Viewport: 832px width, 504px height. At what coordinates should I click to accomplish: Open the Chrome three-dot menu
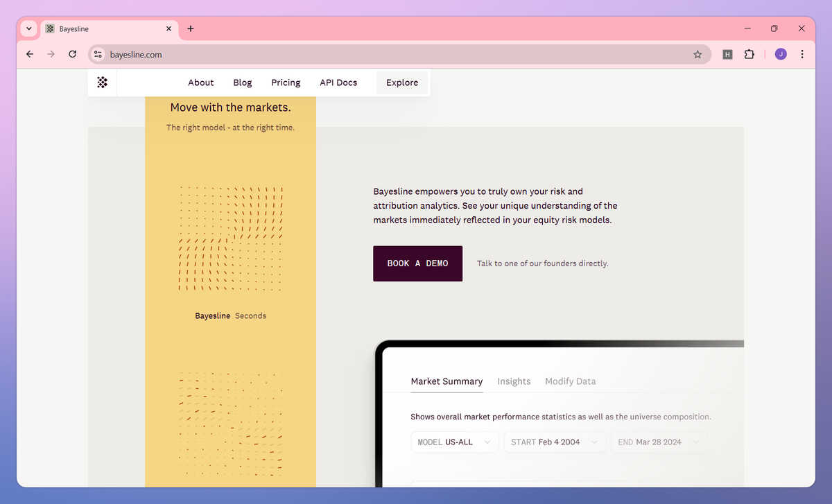click(x=802, y=54)
